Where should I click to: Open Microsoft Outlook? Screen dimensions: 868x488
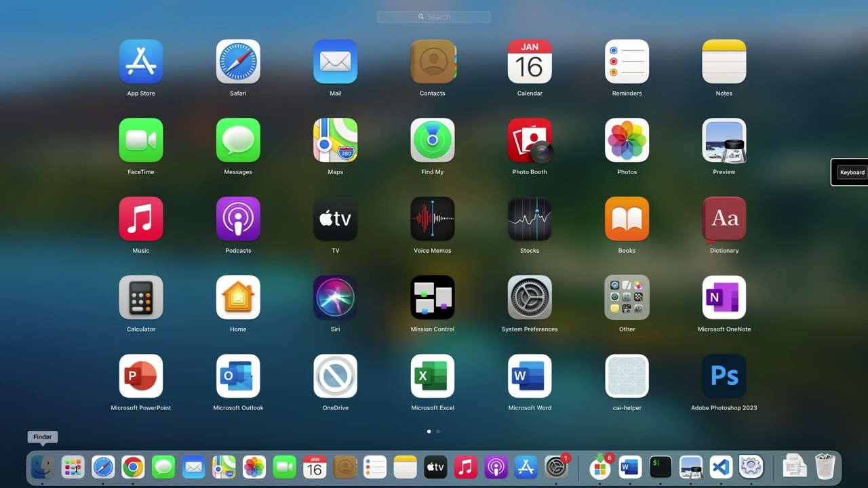[x=238, y=376]
